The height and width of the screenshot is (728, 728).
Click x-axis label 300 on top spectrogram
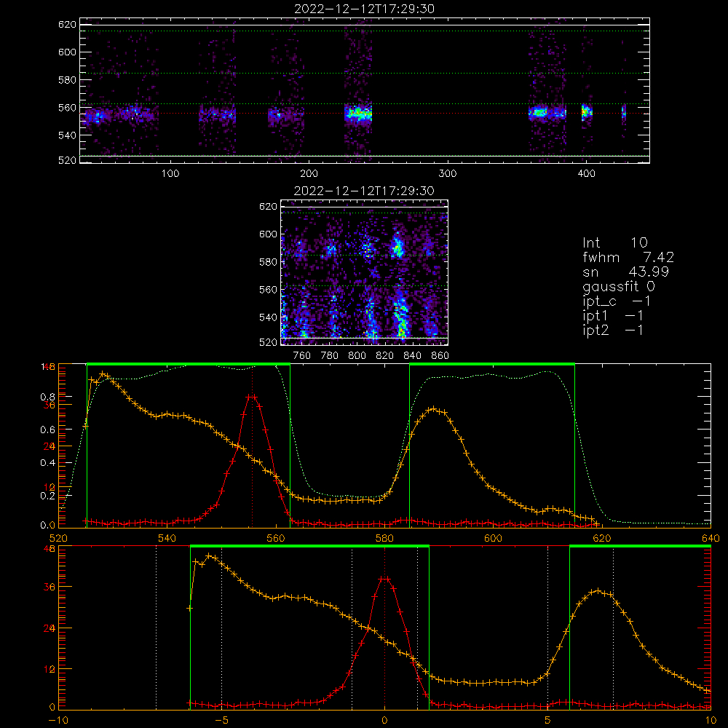click(x=448, y=174)
